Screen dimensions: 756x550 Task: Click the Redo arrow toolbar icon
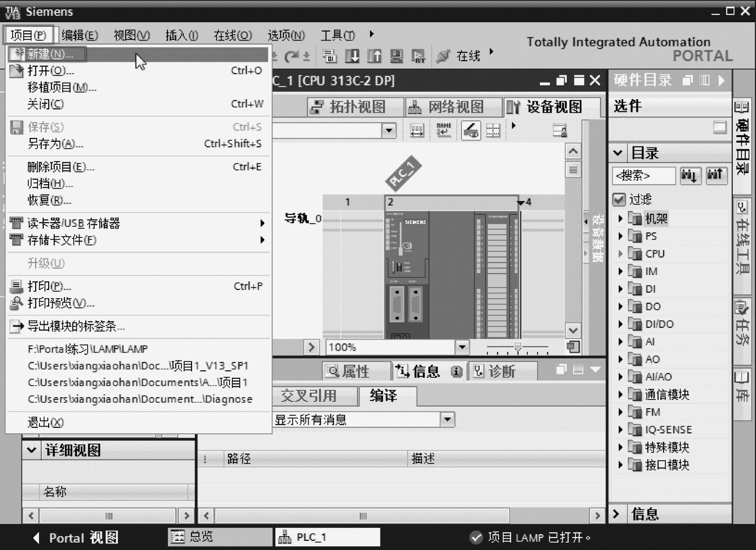(292, 56)
